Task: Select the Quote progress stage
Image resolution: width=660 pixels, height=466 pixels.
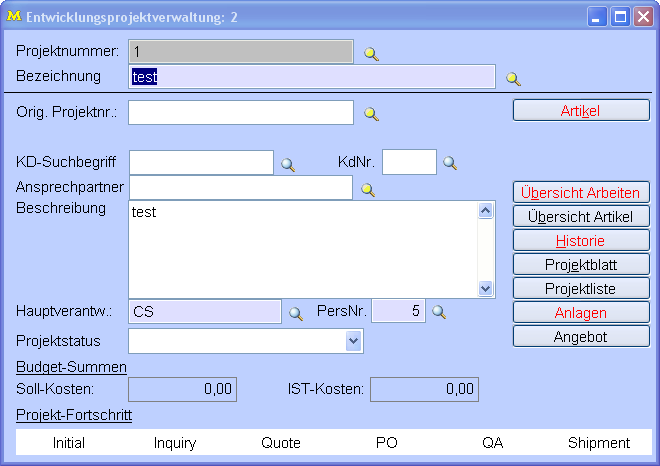Action: (281, 443)
